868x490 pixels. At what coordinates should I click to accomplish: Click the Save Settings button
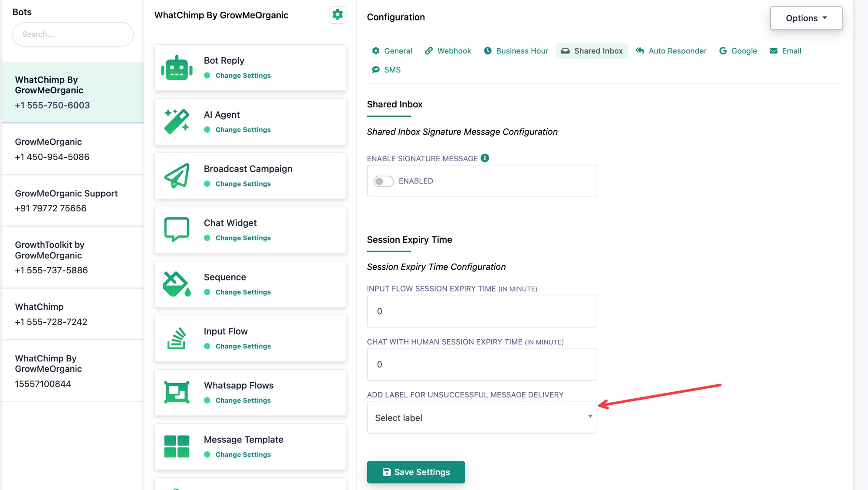coord(416,472)
